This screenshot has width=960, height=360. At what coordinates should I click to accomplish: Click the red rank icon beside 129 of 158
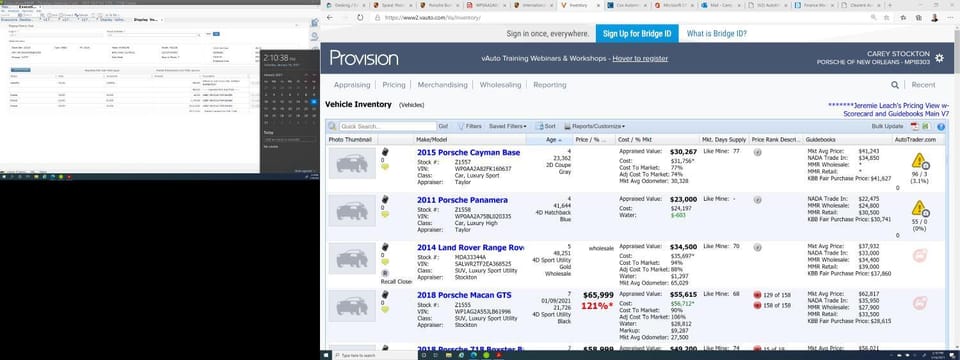point(757,295)
